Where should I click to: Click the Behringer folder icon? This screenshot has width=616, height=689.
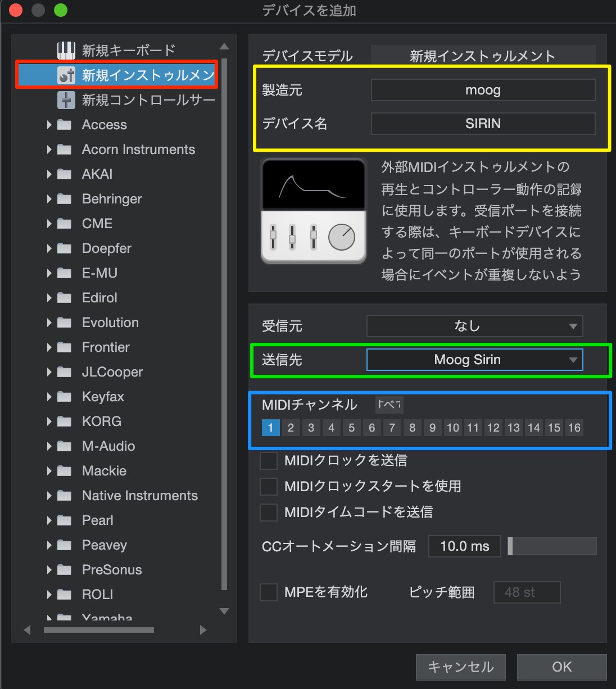tap(65, 199)
